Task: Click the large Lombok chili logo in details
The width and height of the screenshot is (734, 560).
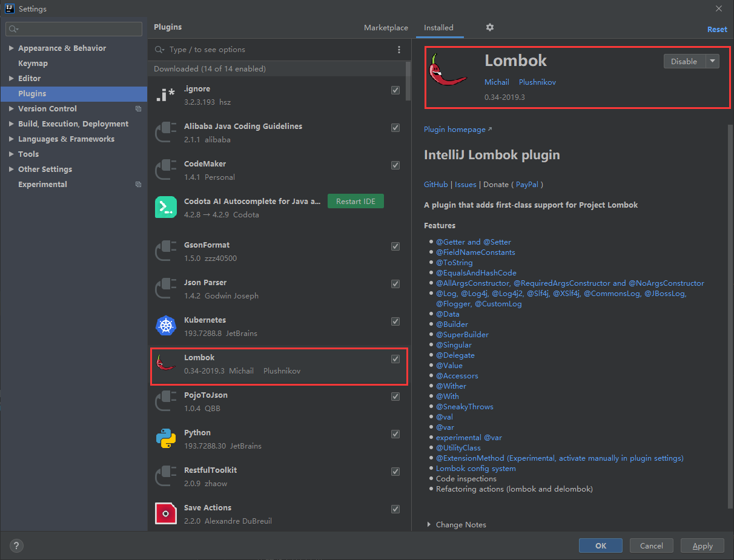Action: [x=447, y=70]
